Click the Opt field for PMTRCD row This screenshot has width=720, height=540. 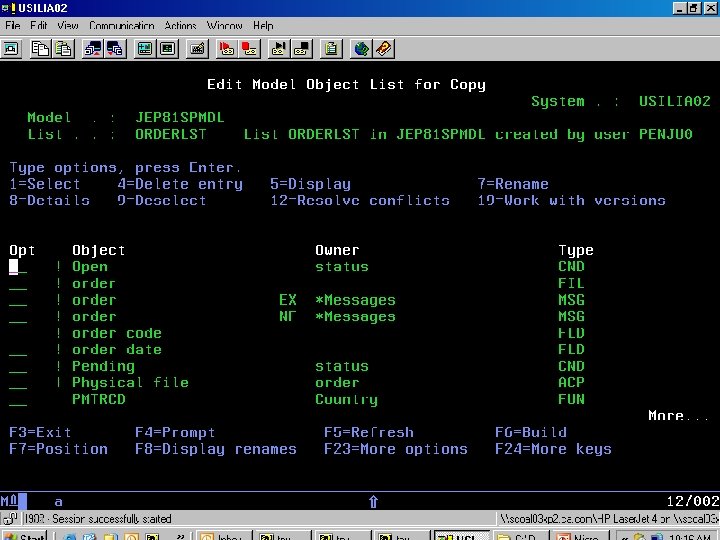coord(18,399)
